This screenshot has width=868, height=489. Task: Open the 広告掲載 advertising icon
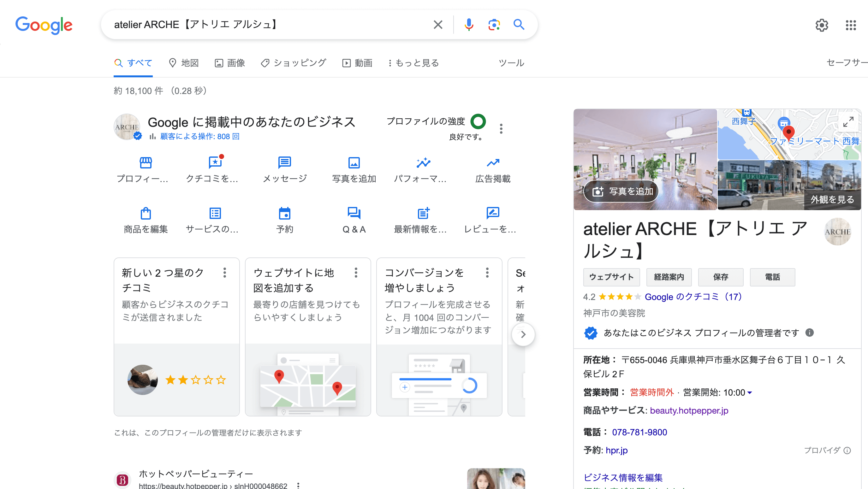[x=493, y=163]
